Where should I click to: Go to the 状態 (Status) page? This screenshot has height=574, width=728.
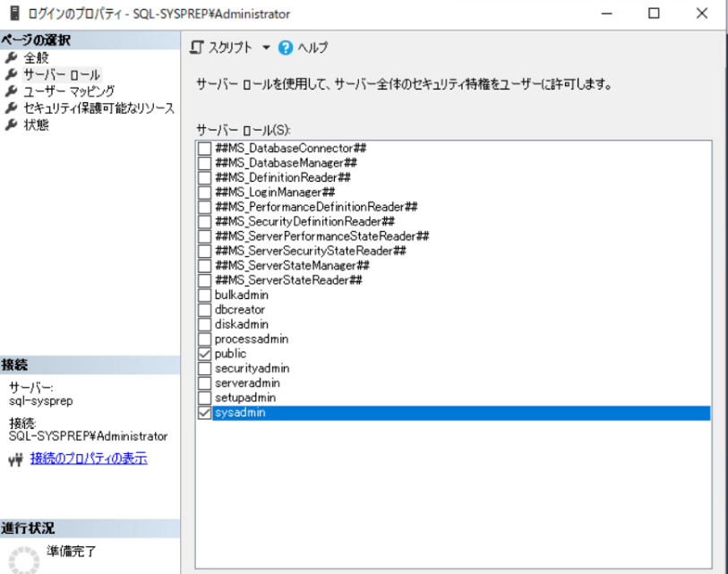point(36,124)
